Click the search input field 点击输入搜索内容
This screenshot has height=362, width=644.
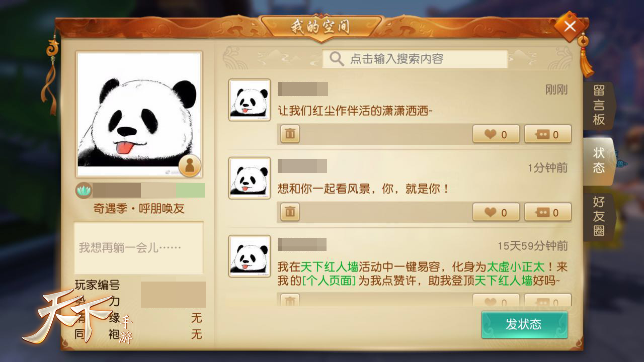pos(415,59)
